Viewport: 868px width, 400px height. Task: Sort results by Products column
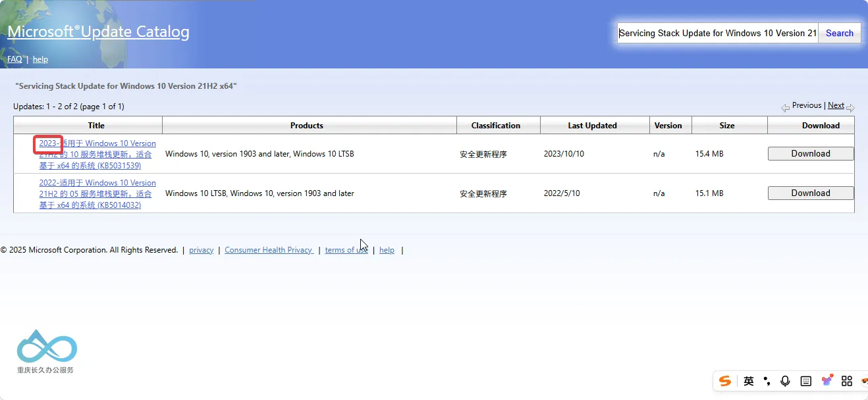(307, 125)
